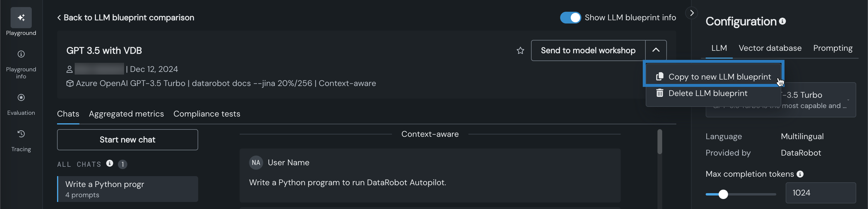The width and height of the screenshot is (868, 209).
Task: Open the LLM model selection dropdown
Action: (848, 100)
